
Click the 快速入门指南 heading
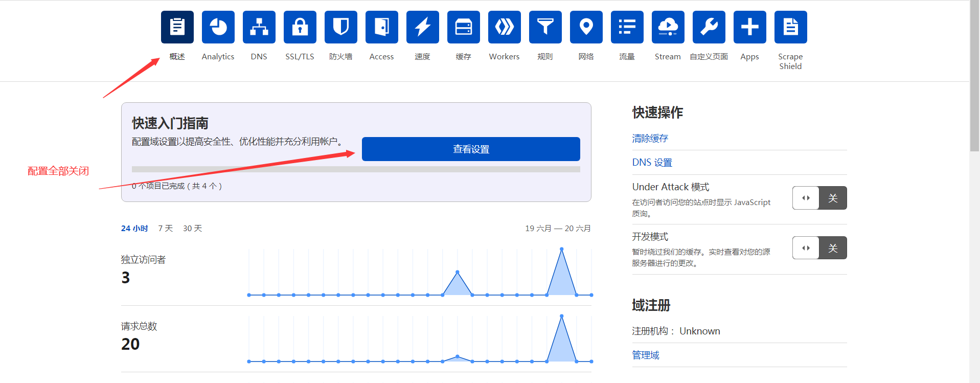click(170, 123)
